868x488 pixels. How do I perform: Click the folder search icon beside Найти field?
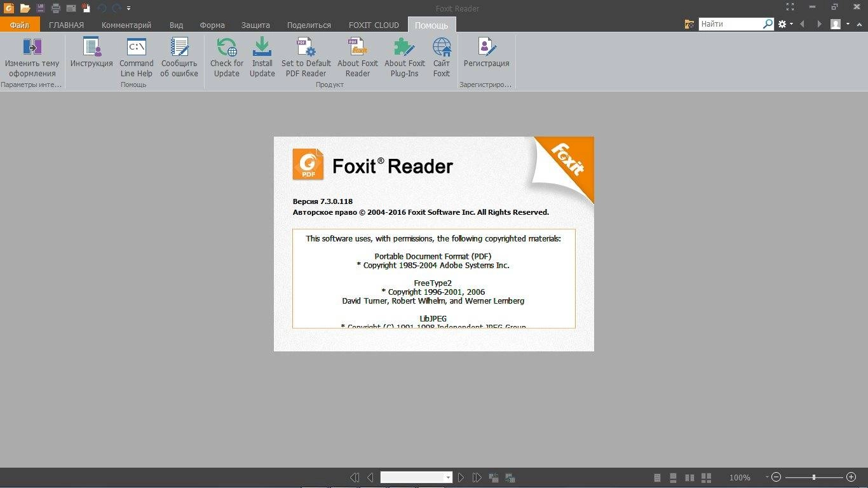coord(689,24)
